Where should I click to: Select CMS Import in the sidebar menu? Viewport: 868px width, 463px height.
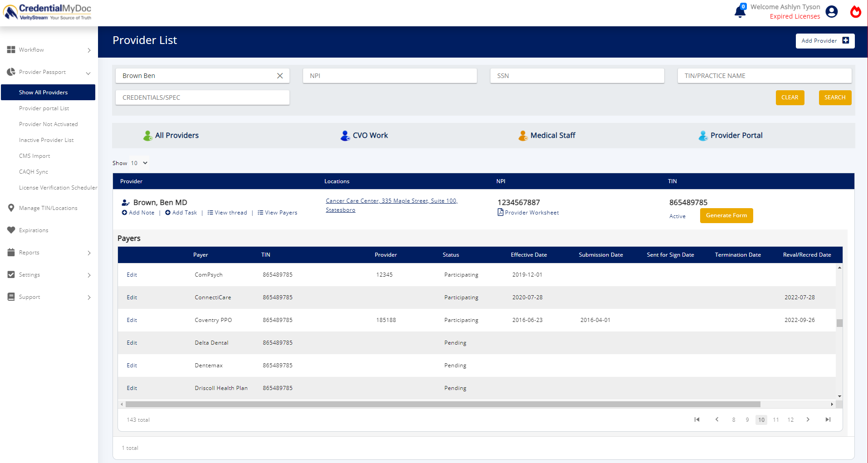click(34, 156)
